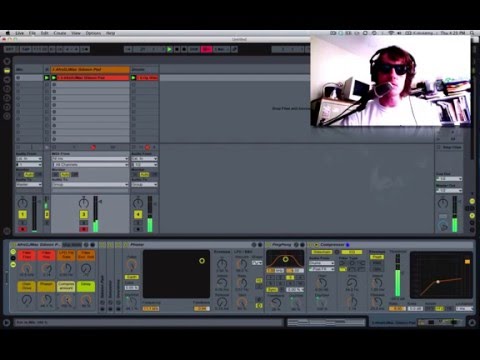The image size is (480, 360).
Task: Select the orange AfroDJMac Gibson Pad track header
Action: (90, 70)
